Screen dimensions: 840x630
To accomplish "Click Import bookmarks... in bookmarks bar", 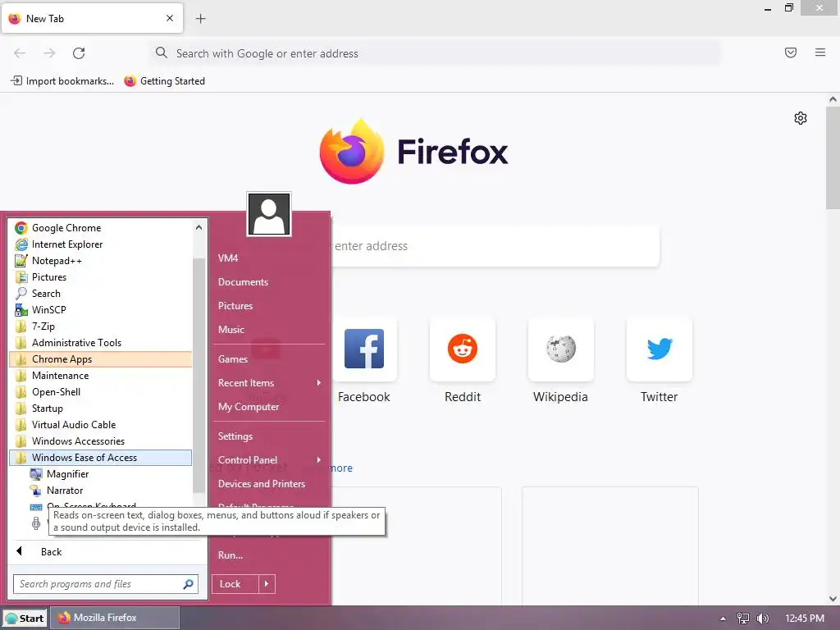I will pyautogui.click(x=62, y=81).
